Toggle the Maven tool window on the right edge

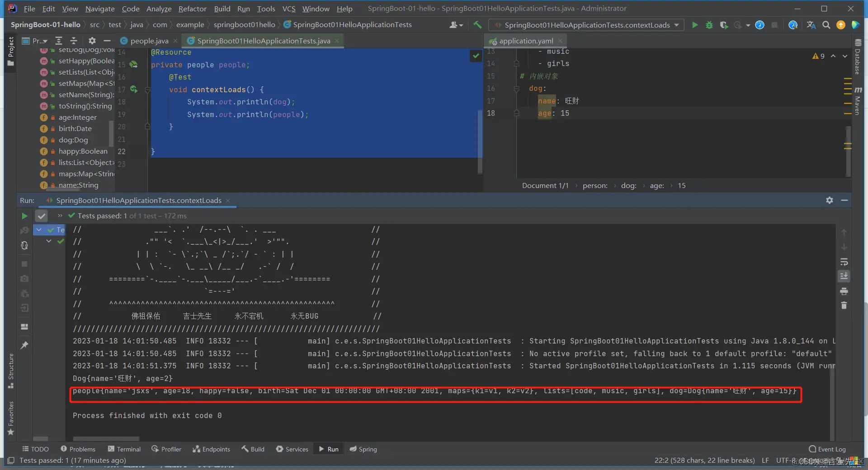pyautogui.click(x=858, y=101)
